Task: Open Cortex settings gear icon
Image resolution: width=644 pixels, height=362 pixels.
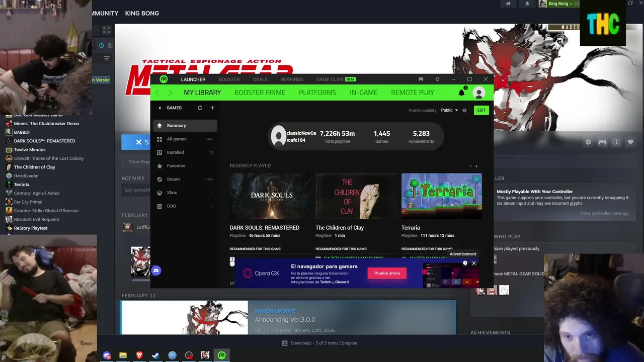Action: point(437,79)
